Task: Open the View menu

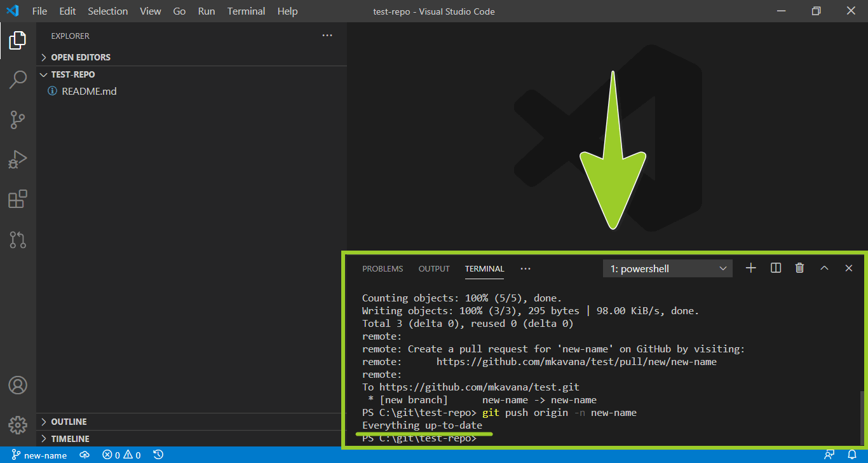Action: 151,11
